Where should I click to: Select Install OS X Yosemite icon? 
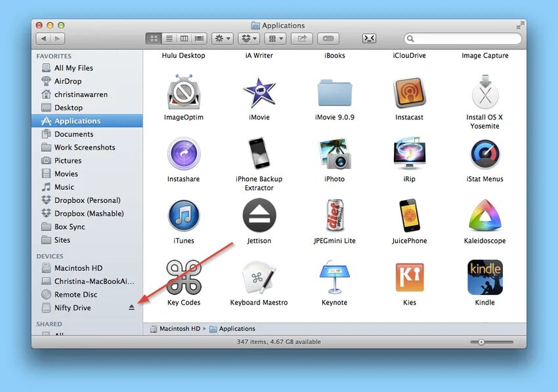tap(484, 92)
